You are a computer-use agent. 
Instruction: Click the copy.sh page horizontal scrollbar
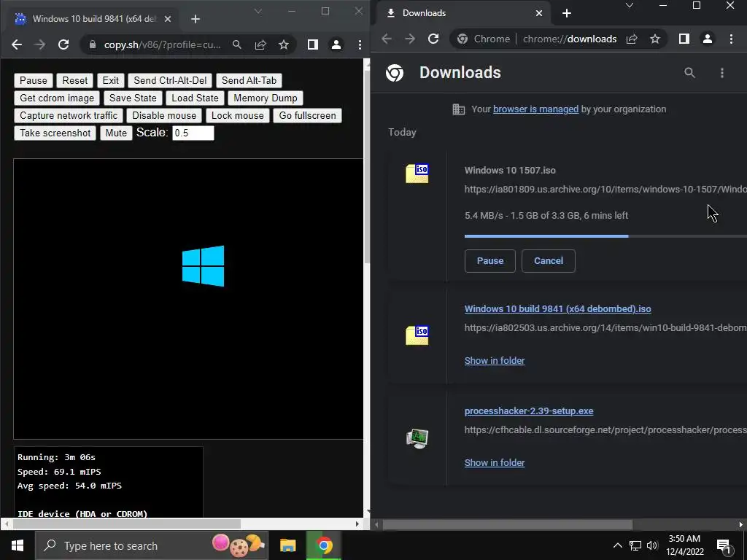(x=126, y=524)
